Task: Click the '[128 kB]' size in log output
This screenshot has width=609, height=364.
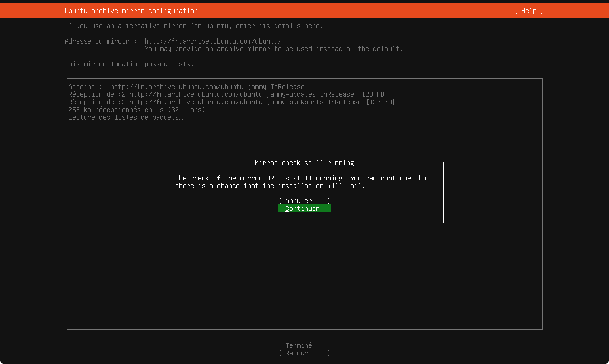Action: click(373, 94)
